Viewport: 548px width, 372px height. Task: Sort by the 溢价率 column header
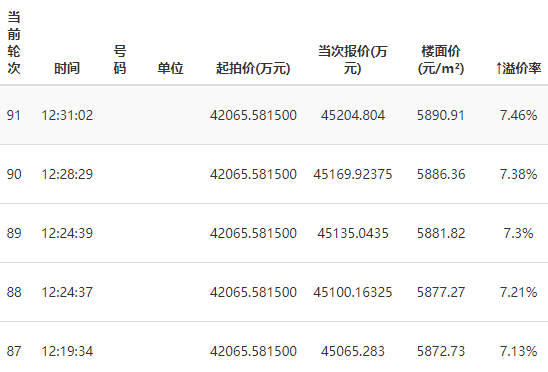518,68
